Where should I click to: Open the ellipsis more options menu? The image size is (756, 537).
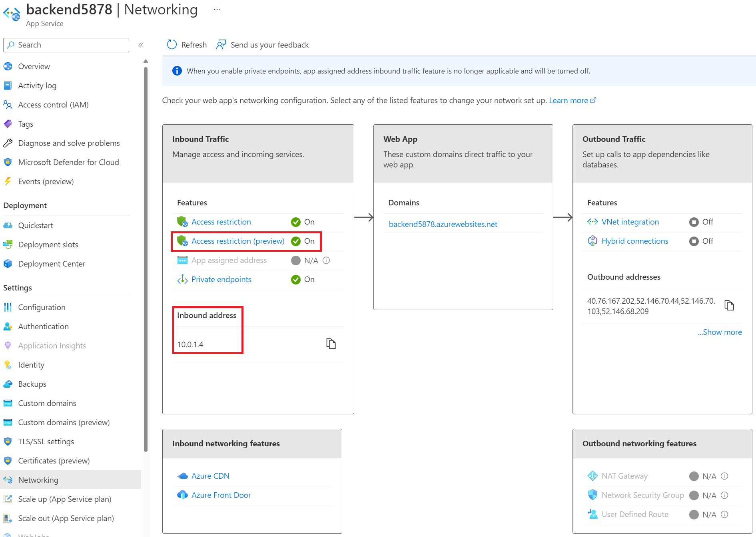click(x=217, y=10)
